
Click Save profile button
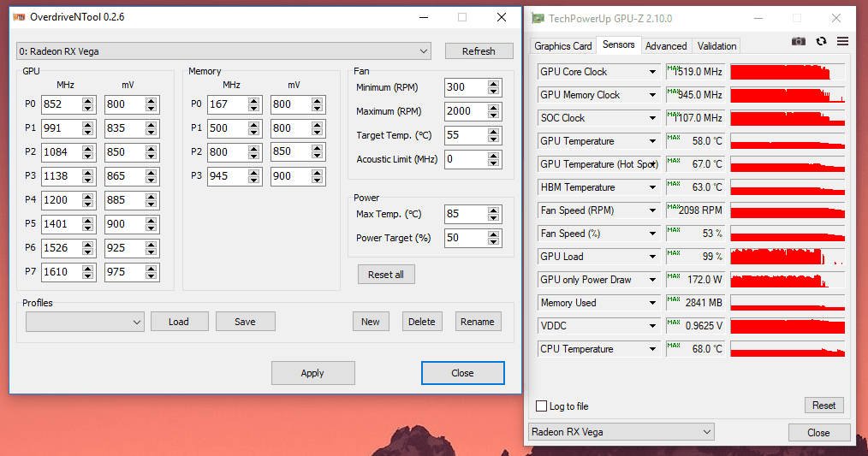click(x=245, y=322)
